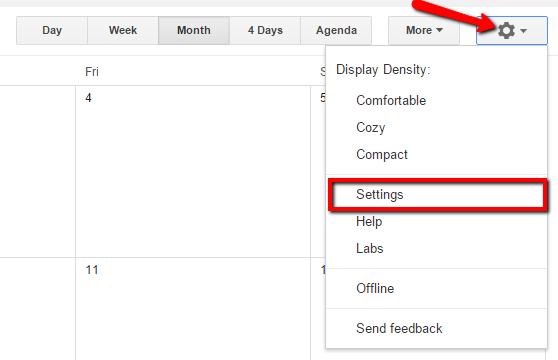Image resolution: width=558 pixels, height=360 pixels.
Task: Expand the More dropdown
Action: (424, 31)
